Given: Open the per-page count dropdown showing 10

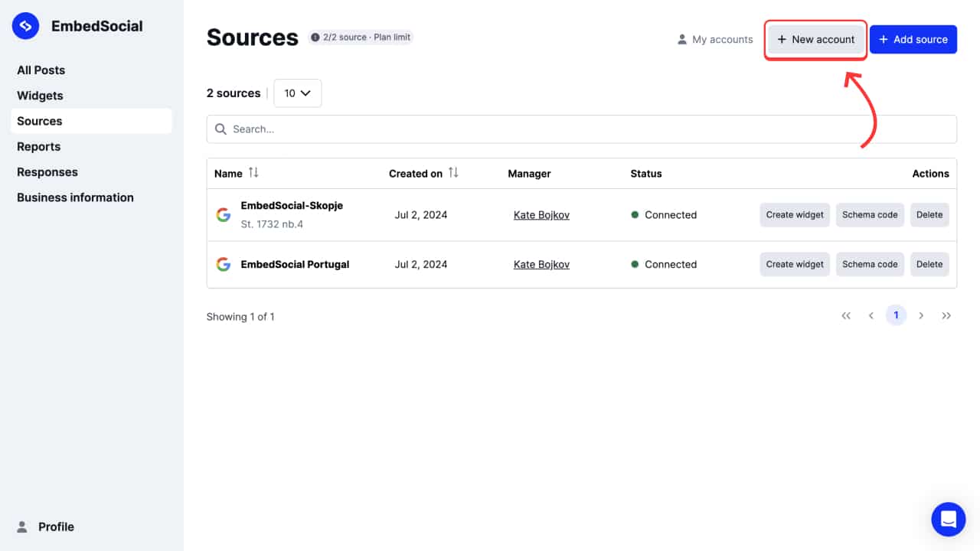Looking at the screenshot, I should [x=297, y=93].
